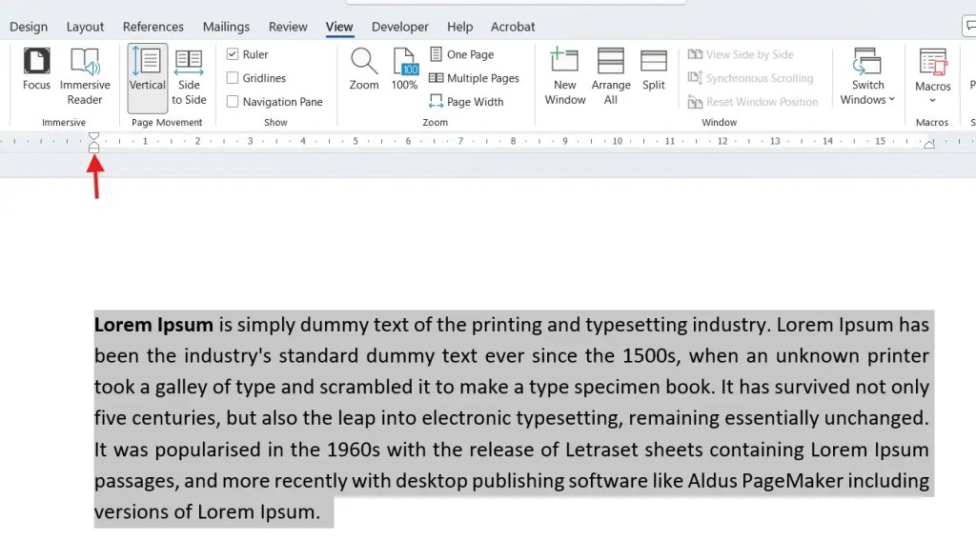
Task: Switch to the Developer tab
Action: [x=399, y=26]
